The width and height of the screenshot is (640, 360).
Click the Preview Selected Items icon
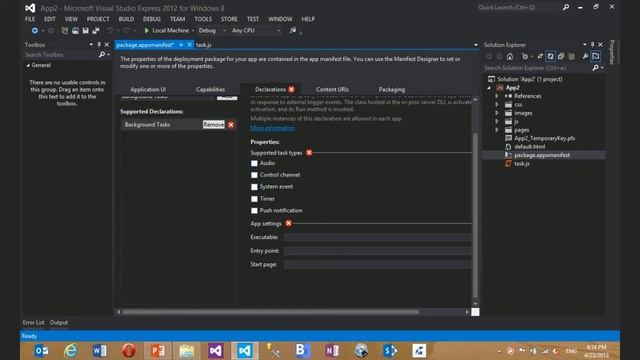pos(596,56)
